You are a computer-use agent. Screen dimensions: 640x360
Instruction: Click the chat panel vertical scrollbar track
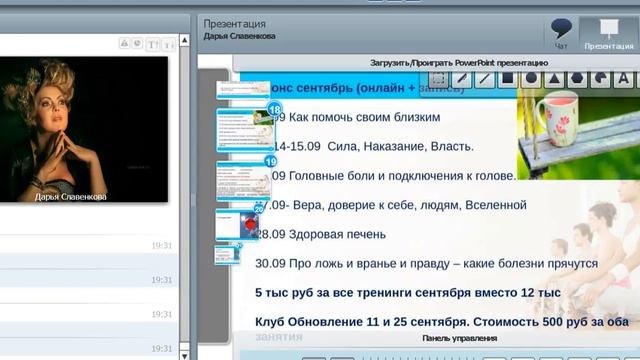pos(184,194)
